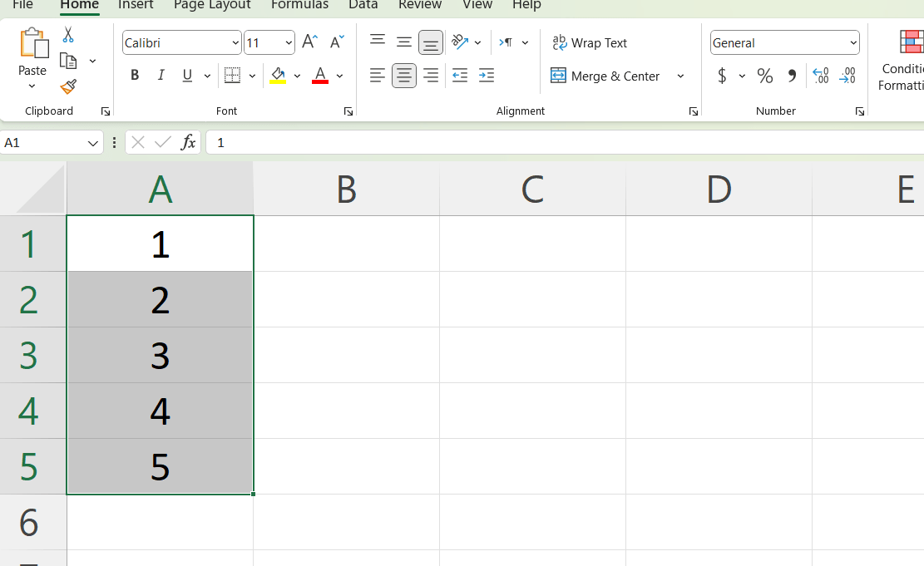Switch to the Data tab

point(363,5)
